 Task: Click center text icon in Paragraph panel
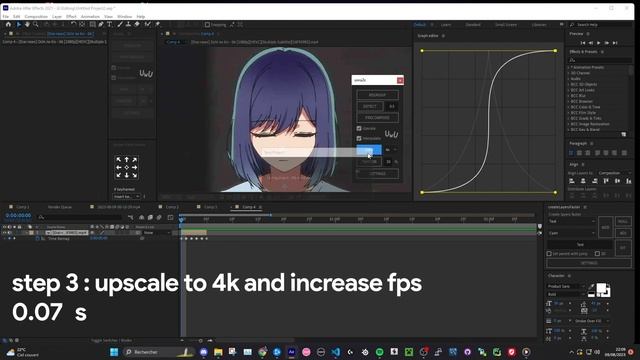point(579,153)
